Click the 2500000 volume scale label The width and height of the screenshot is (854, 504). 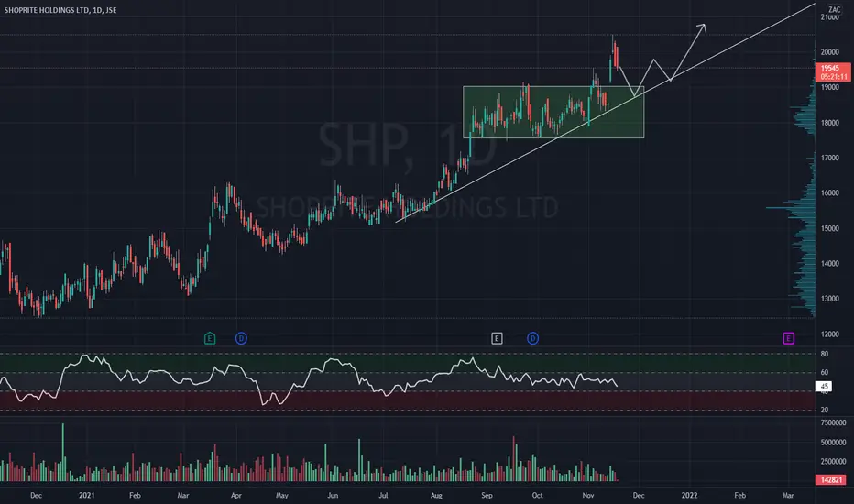coord(833,462)
